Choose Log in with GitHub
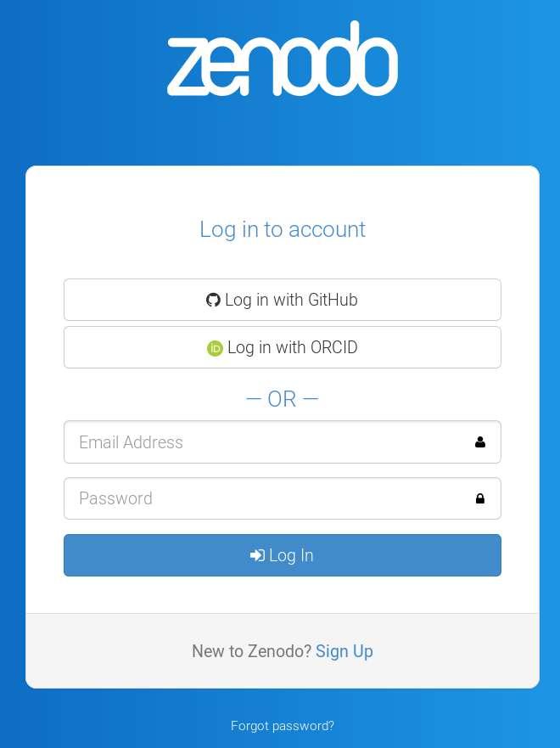The width and height of the screenshot is (560, 748). click(x=283, y=300)
